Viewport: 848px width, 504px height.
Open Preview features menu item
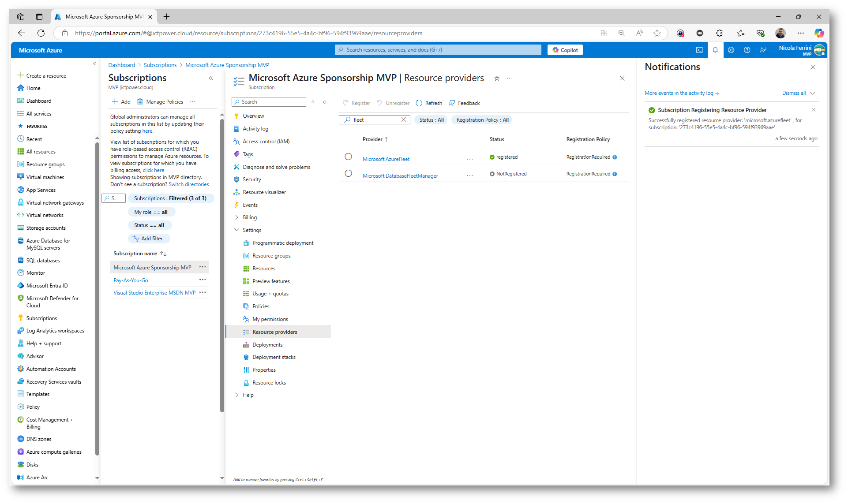point(271,281)
